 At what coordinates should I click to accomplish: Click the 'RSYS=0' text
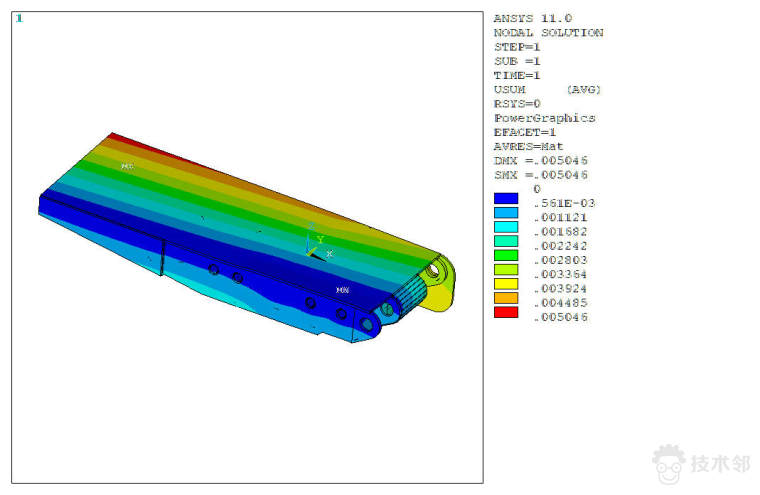tap(517, 104)
